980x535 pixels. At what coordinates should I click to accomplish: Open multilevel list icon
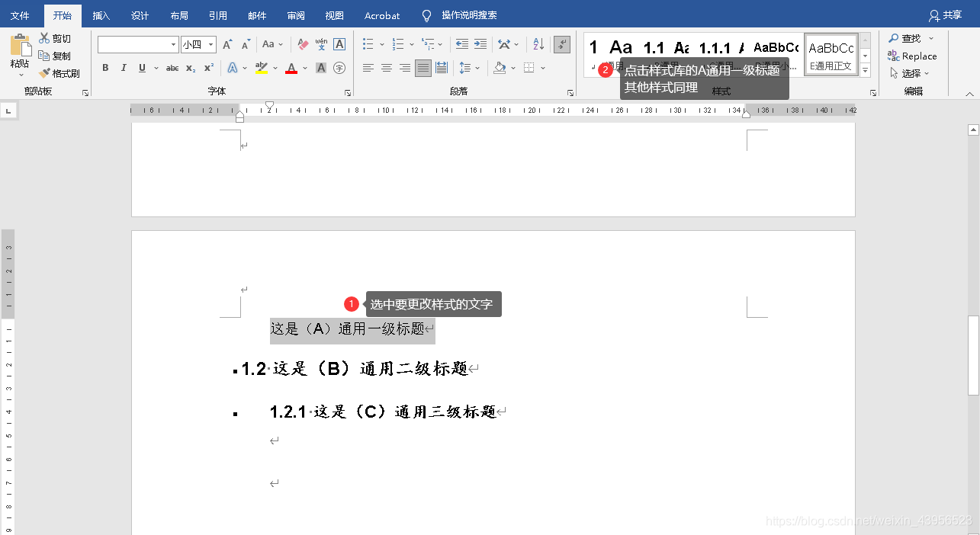pyautogui.click(x=427, y=44)
